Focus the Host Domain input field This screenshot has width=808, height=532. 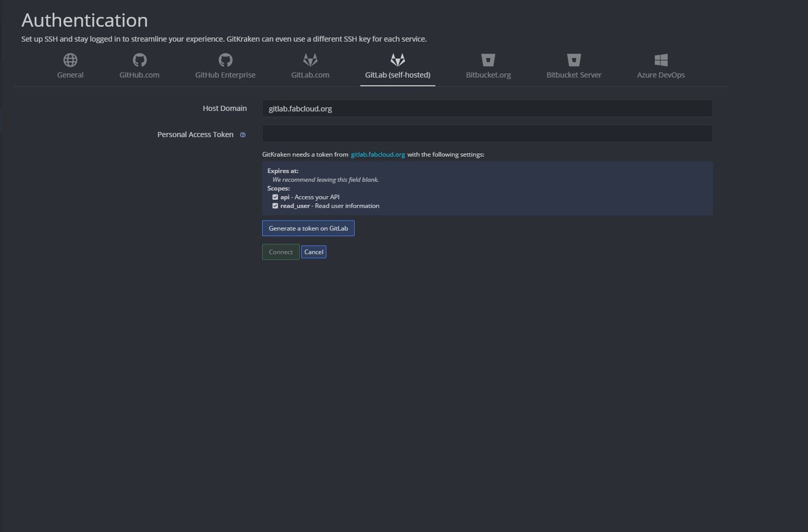[487, 109]
